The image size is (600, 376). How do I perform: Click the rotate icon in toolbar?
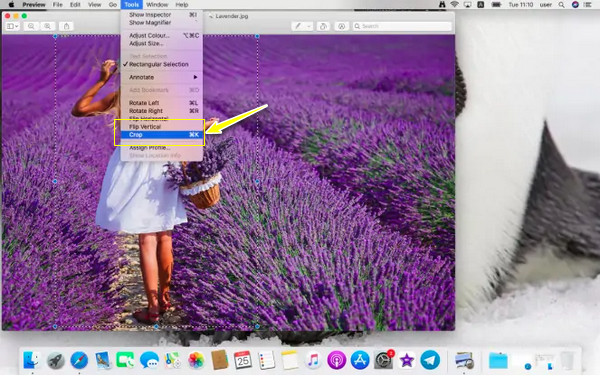(323, 26)
